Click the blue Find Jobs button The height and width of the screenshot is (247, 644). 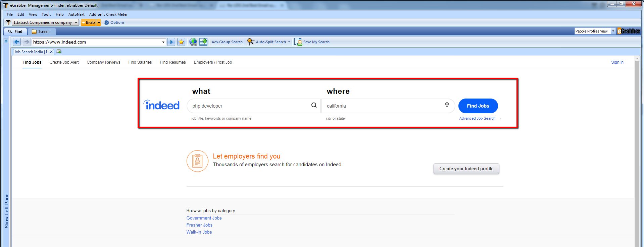coord(478,106)
